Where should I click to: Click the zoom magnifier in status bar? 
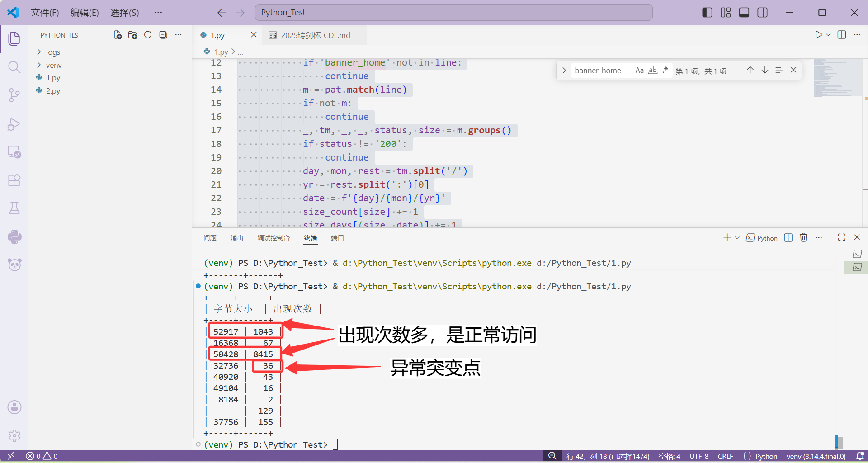tap(552, 456)
